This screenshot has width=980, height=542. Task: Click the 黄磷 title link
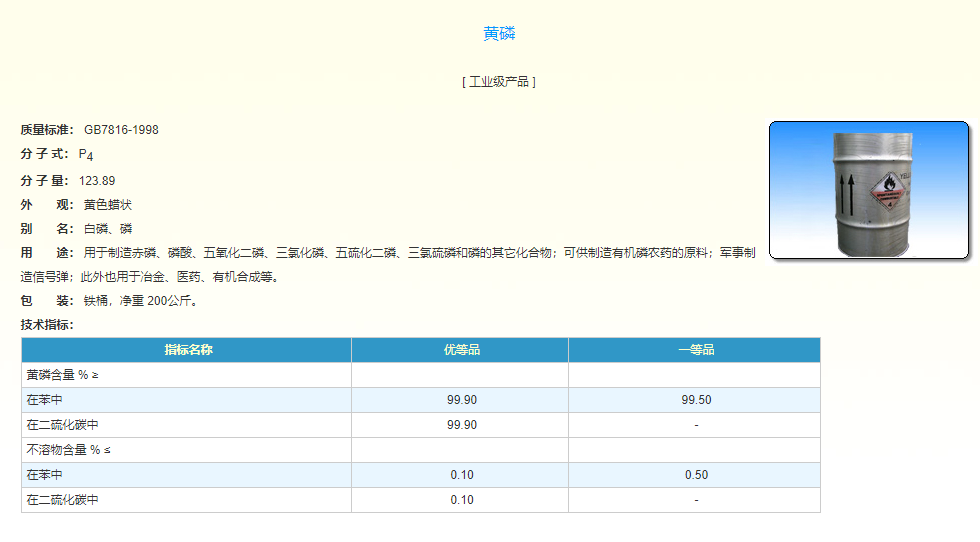point(499,34)
